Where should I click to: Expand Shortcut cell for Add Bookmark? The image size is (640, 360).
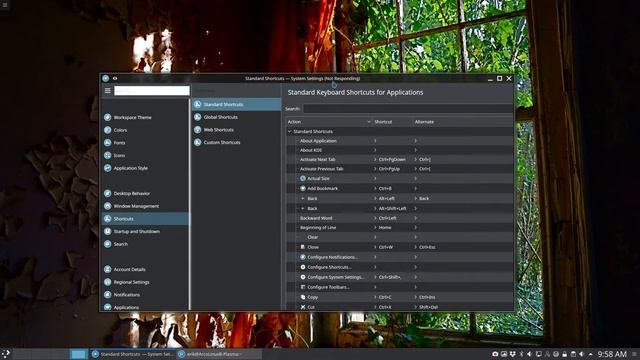[375, 189]
